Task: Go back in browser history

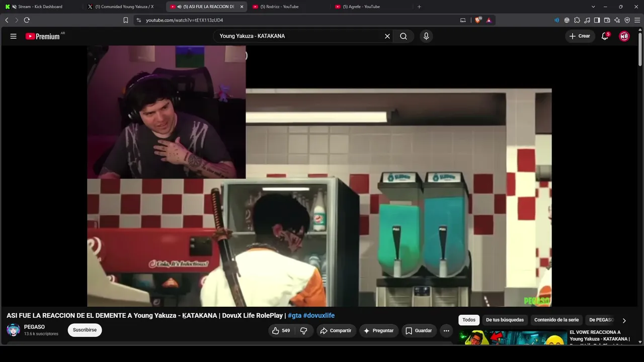Action: tap(7, 20)
